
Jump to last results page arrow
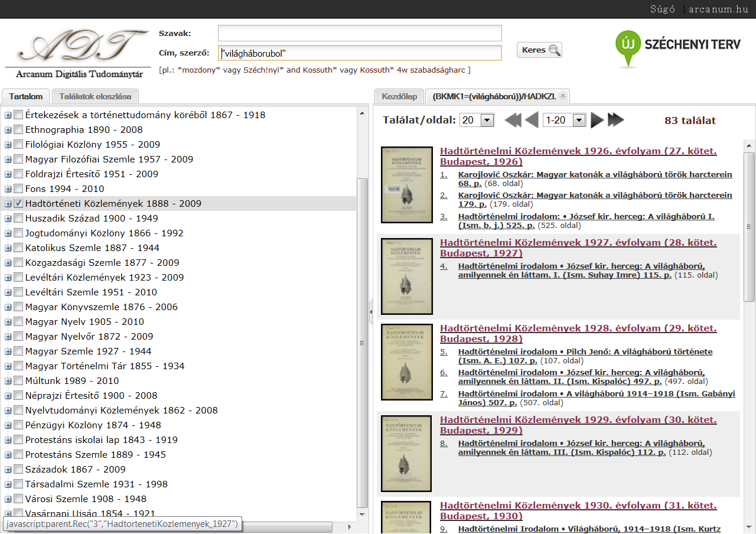(x=615, y=121)
